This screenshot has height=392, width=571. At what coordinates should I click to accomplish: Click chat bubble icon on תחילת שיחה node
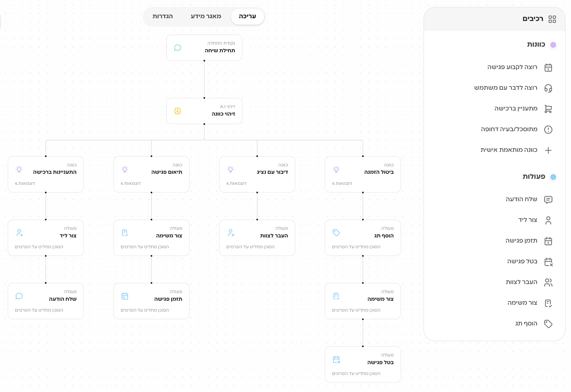[178, 48]
